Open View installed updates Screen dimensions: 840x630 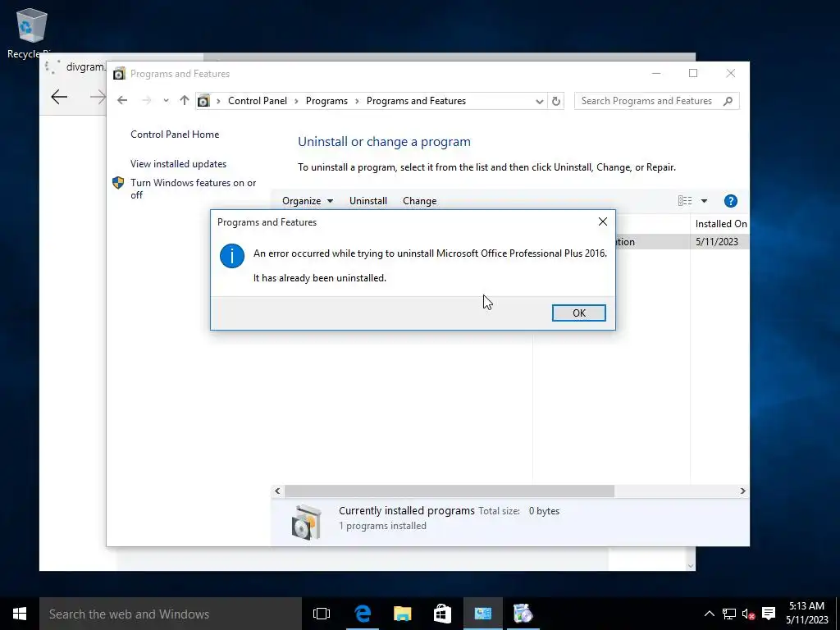(178, 164)
